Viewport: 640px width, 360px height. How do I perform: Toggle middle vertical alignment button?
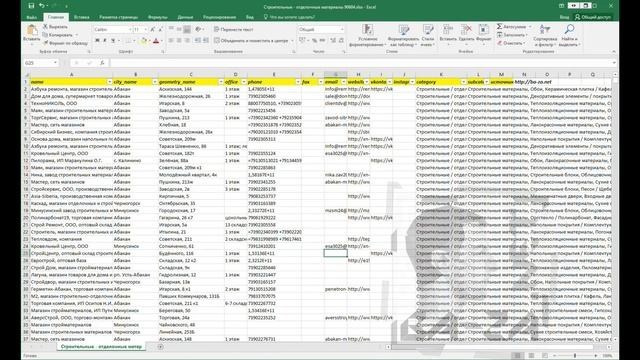click(x=179, y=29)
